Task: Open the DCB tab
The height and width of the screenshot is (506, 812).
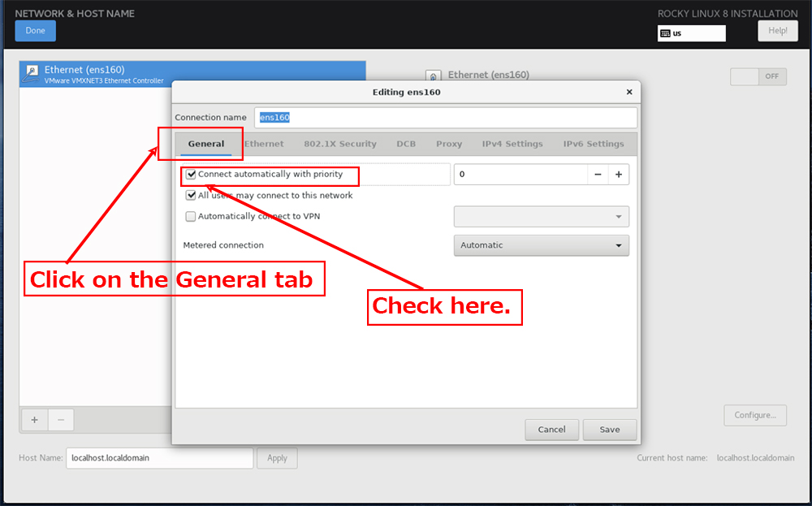Action: click(x=406, y=144)
